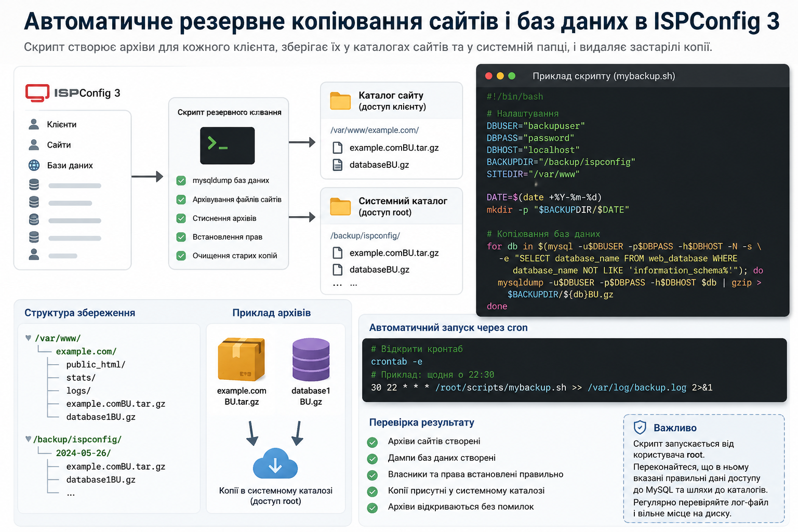798x532 pixels.
Task: Select example.com/ folder in the tree
Action: (x=86, y=351)
